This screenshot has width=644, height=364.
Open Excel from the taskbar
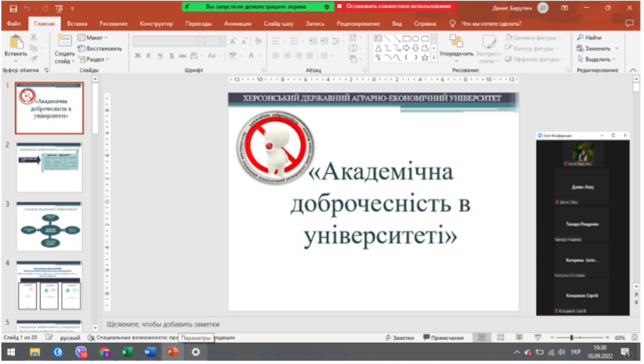pyautogui.click(x=127, y=352)
